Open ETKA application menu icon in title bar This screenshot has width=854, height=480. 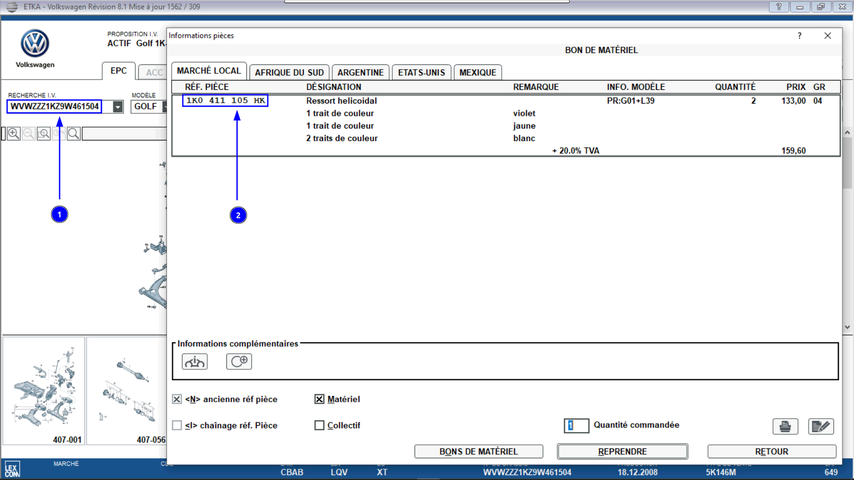click(x=11, y=7)
